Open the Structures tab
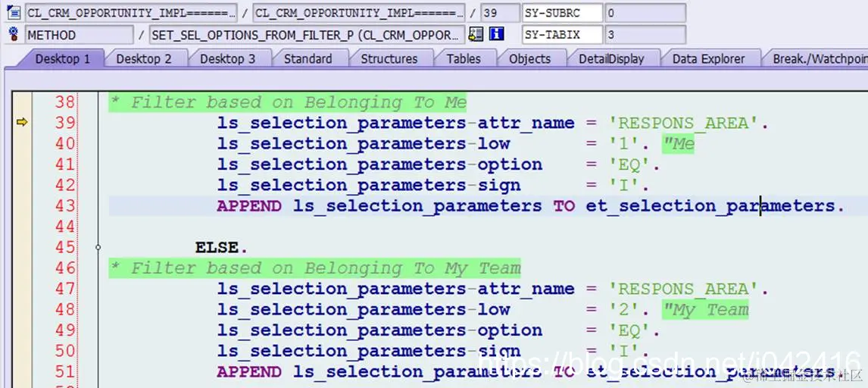Image resolution: width=868 pixels, height=388 pixels. click(389, 58)
